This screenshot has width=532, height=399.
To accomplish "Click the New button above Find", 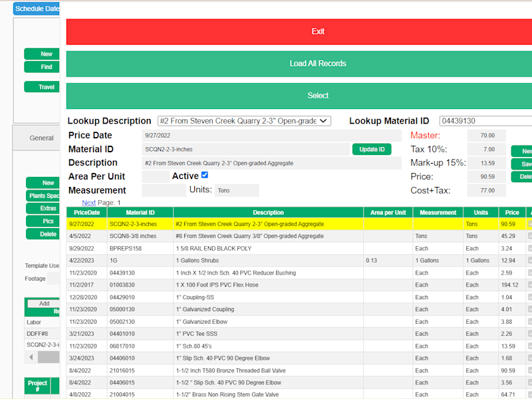I will pos(42,54).
